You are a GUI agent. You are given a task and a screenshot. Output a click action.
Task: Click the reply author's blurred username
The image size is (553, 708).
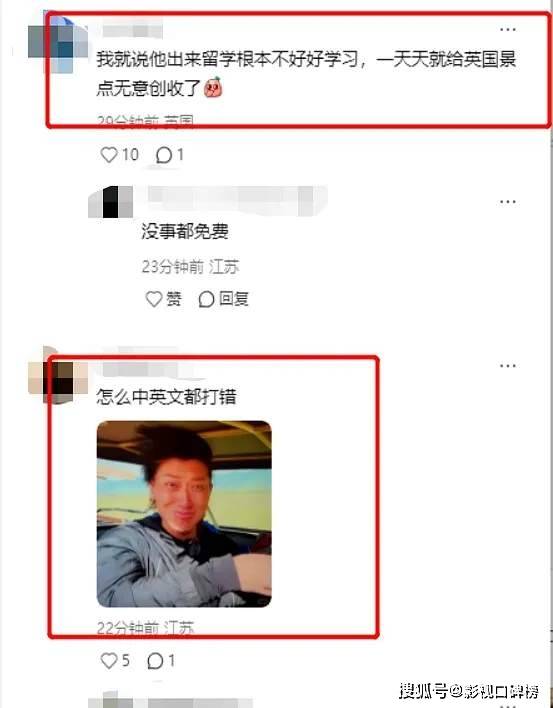[x=237, y=201]
